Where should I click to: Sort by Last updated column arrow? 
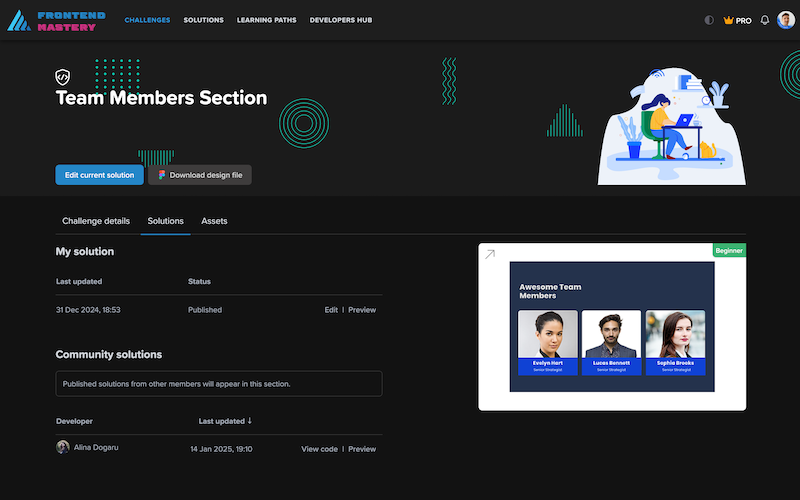tap(249, 421)
